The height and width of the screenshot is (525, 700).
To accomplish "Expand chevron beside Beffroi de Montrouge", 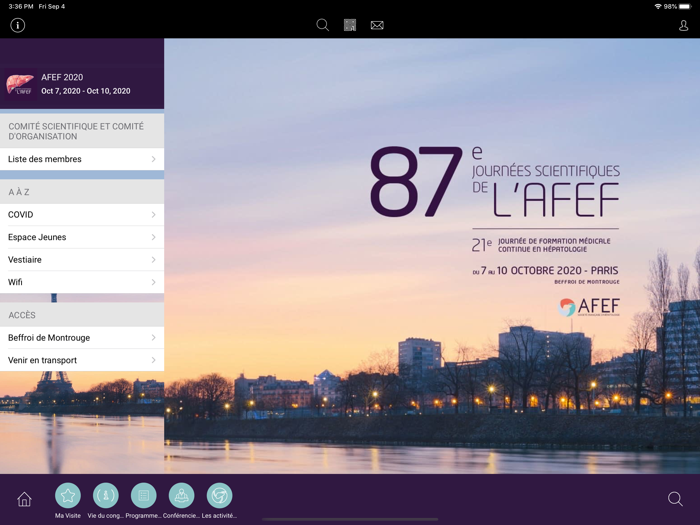I will pos(154,338).
